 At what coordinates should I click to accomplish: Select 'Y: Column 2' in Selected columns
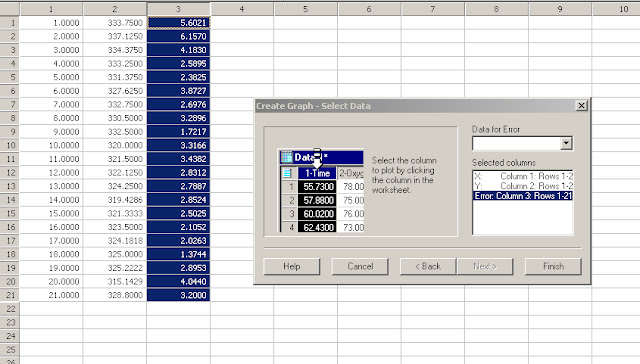[x=523, y=186]
